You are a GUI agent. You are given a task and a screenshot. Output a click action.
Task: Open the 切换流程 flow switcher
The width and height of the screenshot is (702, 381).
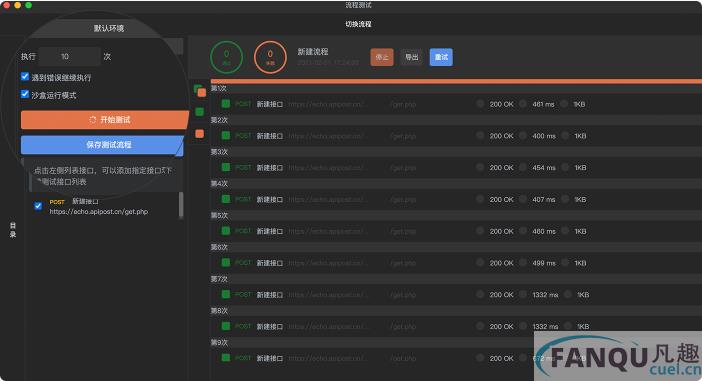click(358, 24)
